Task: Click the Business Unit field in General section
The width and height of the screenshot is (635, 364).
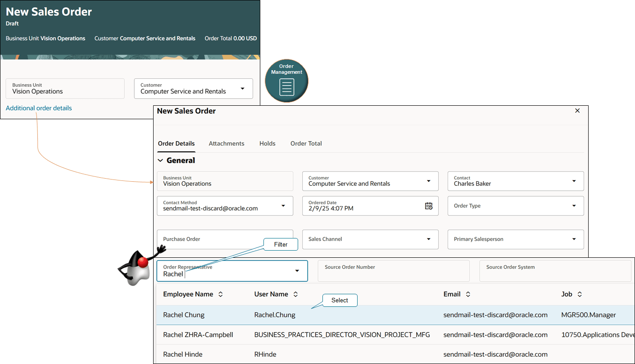Action: click(225, 181)
